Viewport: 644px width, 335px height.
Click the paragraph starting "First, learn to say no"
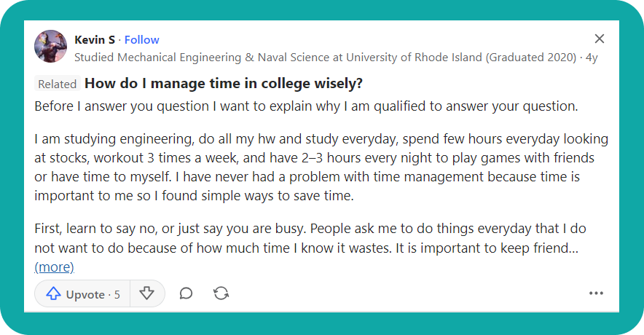coord(306,239)
